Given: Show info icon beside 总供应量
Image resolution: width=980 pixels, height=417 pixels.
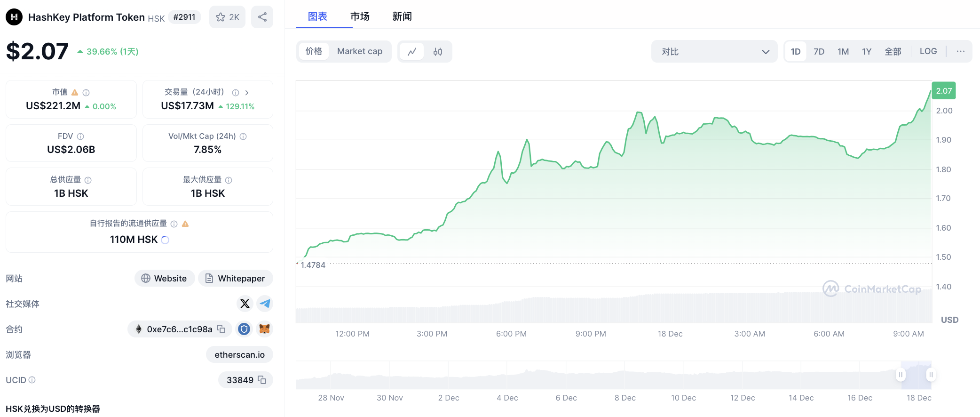Looking at the screenshot, I should pyautogui.click(x=88, y=180).
